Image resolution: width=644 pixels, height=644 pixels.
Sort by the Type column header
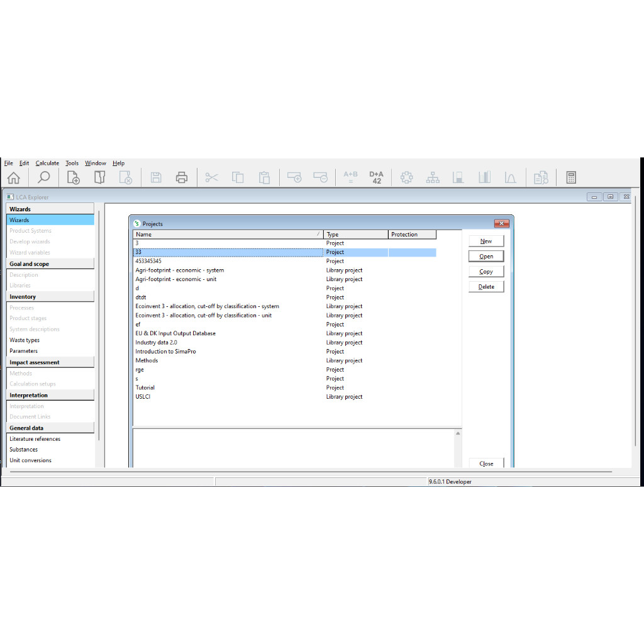coord(356,235)
